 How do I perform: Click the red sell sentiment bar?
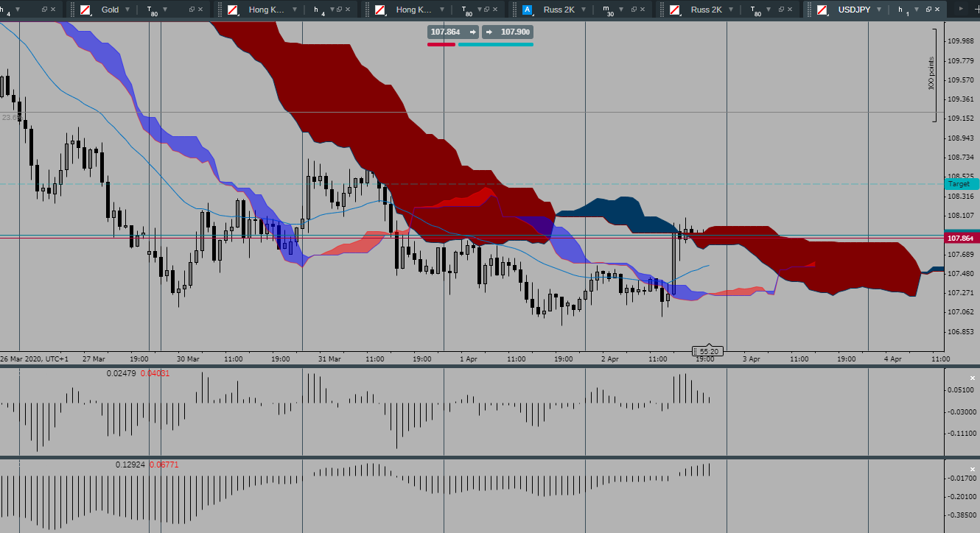pos(441,44)
